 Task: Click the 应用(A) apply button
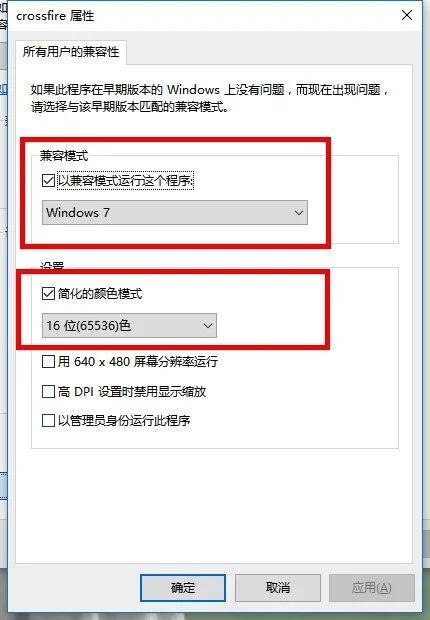coord(372,588)
